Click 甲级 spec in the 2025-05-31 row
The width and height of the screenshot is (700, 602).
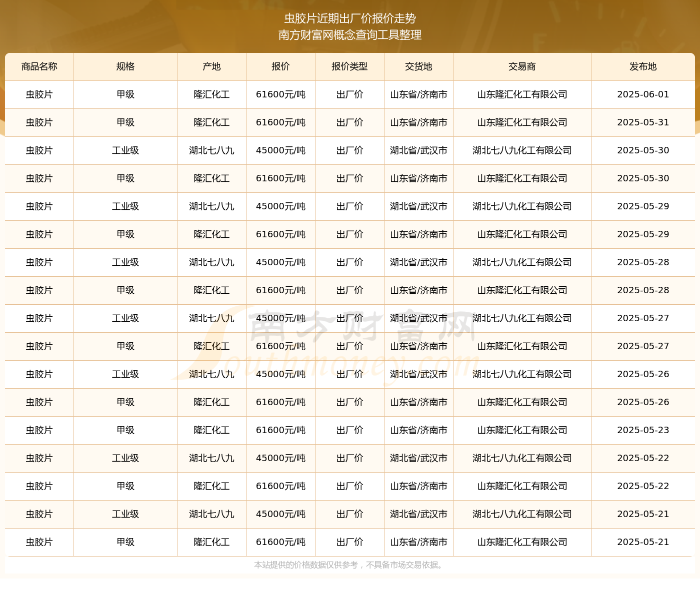pyautogui.click(x=125, y=122)
